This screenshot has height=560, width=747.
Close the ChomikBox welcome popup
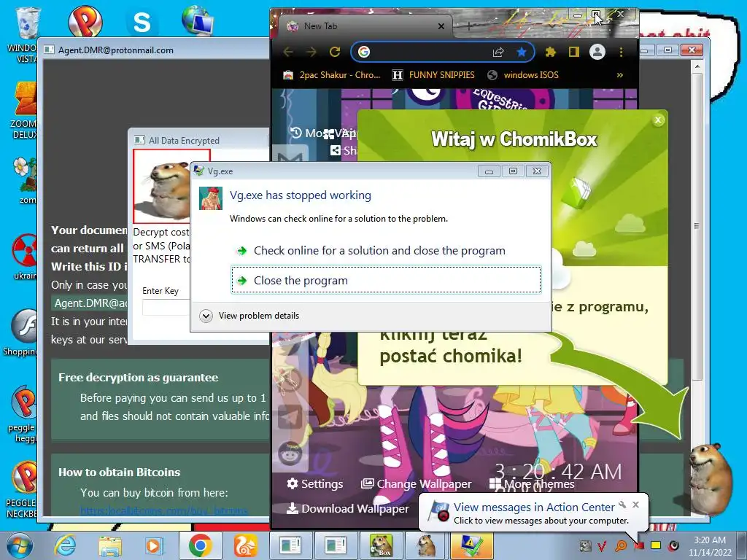[x=658, y=120]
